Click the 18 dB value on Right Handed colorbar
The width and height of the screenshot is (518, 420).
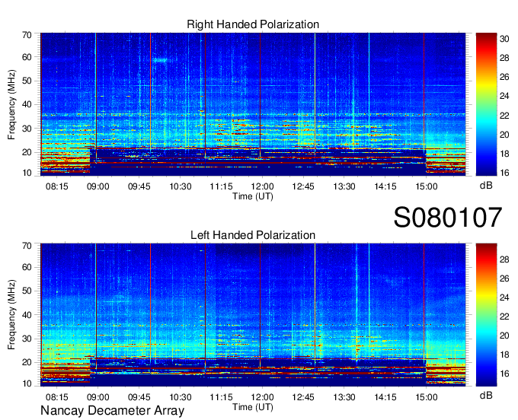pyautogui.click(x=504, y=154)
